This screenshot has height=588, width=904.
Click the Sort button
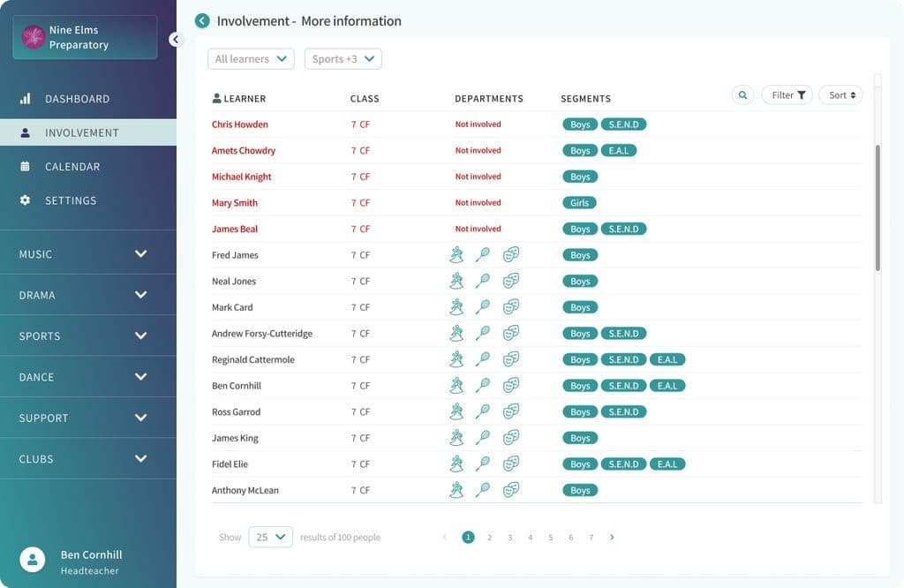840,95
